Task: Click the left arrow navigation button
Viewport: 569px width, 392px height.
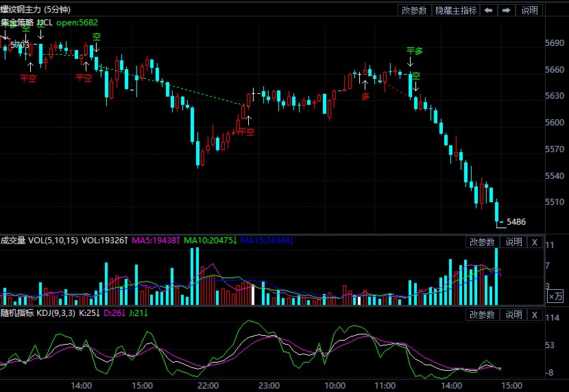Action: tap(488, 10)
